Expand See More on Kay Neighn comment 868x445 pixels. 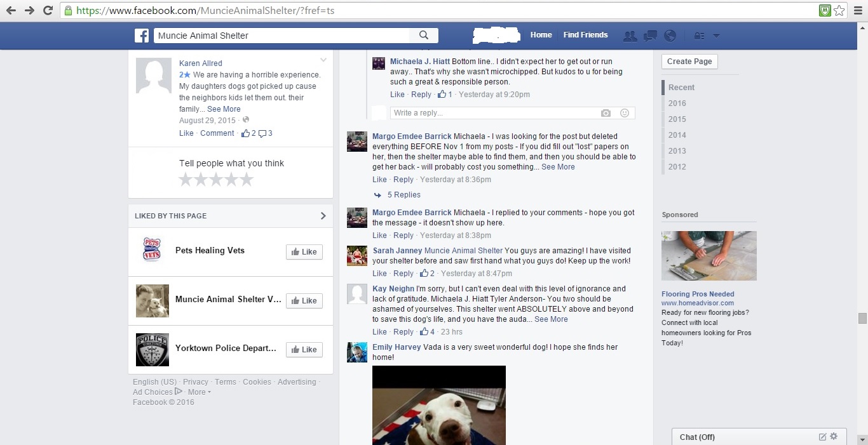[551, 319]
